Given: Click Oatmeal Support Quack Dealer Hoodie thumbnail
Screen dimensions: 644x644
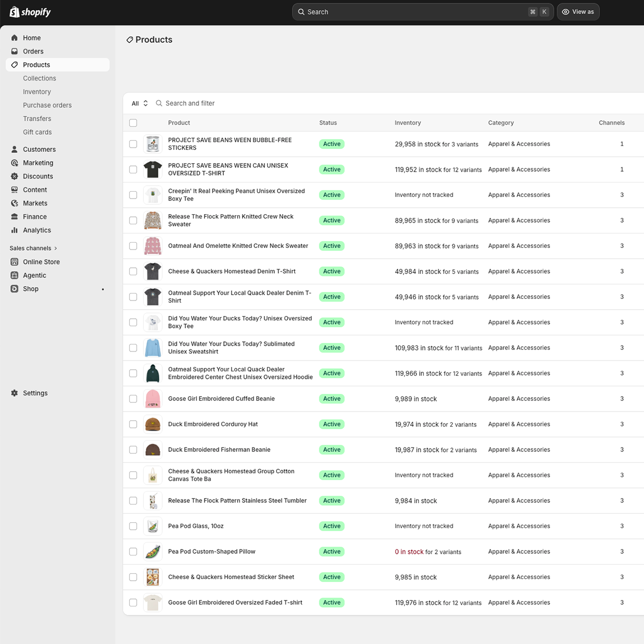Looking at the screenshot, I should [x=153, y=374].
